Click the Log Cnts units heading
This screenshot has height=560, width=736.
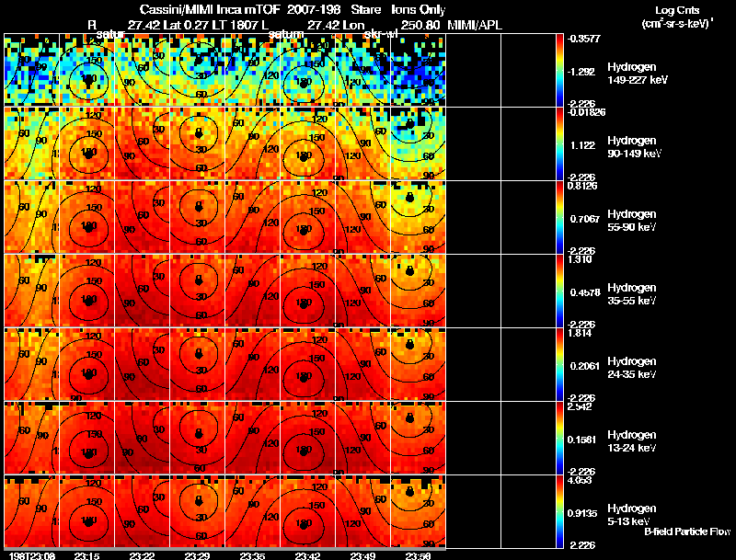click(677, 10)
